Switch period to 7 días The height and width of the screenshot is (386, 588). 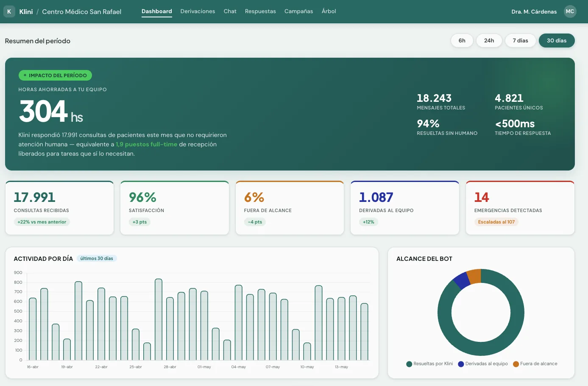[521, 41]
